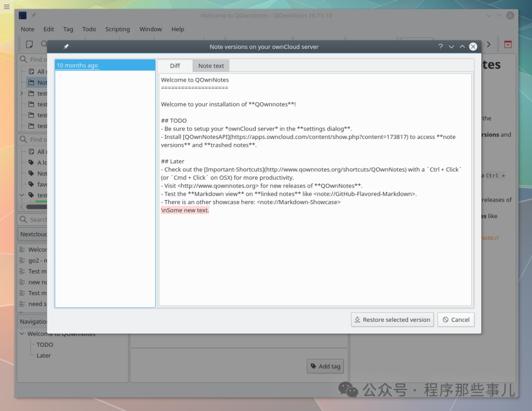Image resolution: width=532 pixels, height=411 pixels.
Task: Collapse 'Welcome to QOwnNotes' in the Navigation panel
Action: pos(22,334)
